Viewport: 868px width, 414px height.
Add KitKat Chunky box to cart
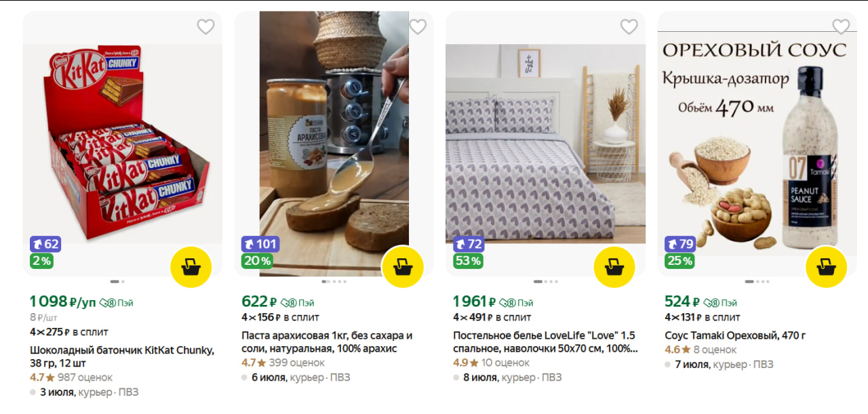click(191, 267)
